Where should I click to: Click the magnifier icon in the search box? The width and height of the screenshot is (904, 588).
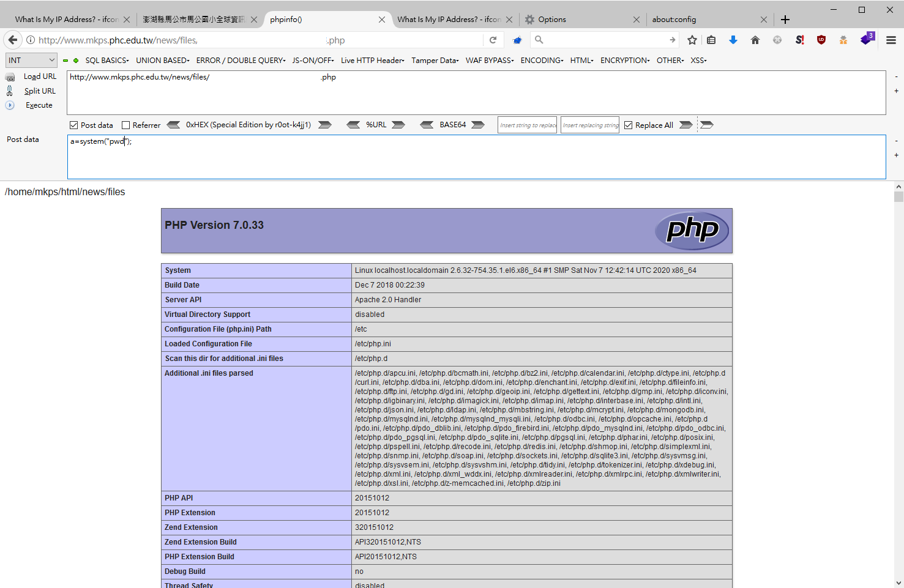(x=539, y=40)
